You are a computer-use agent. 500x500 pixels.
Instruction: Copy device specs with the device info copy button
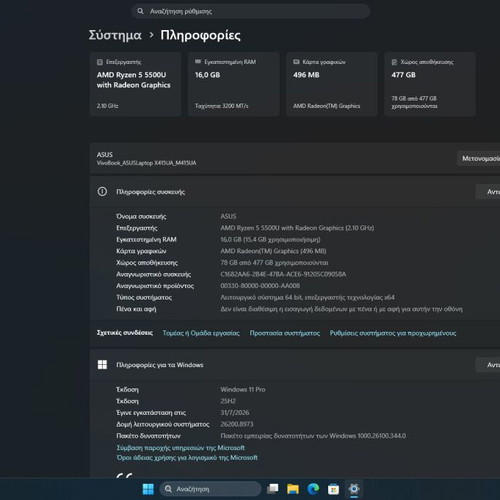[x=488, y=192]
